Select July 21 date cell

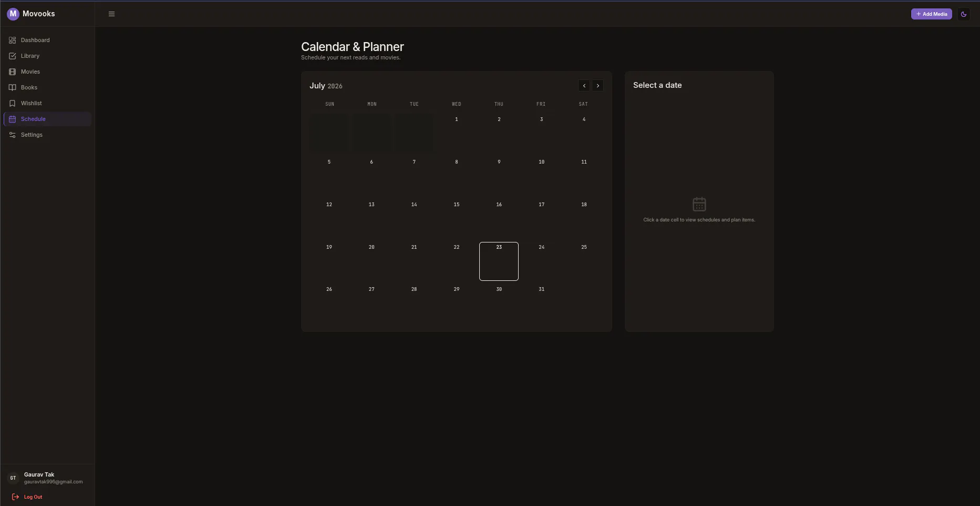414,261
